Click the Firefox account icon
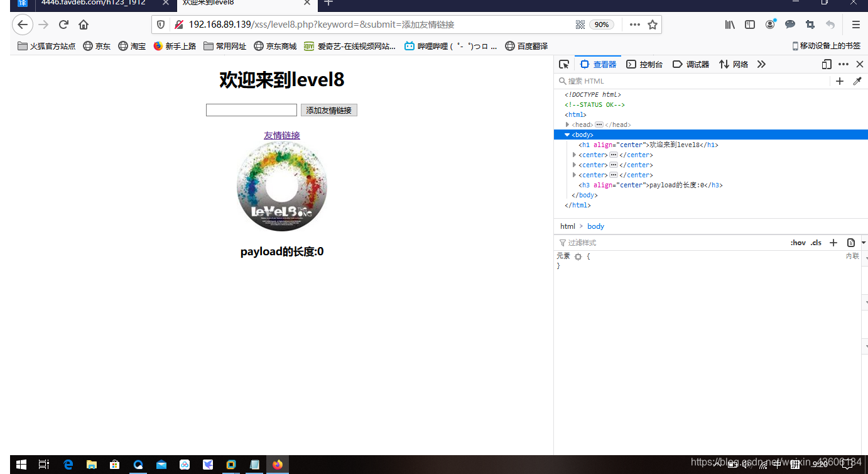The height and width of the screenshot is (474, 868). click(770, 25)
